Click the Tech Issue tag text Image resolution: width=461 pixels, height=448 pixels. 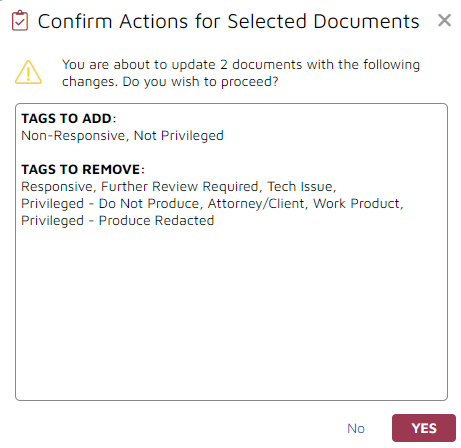301,187
